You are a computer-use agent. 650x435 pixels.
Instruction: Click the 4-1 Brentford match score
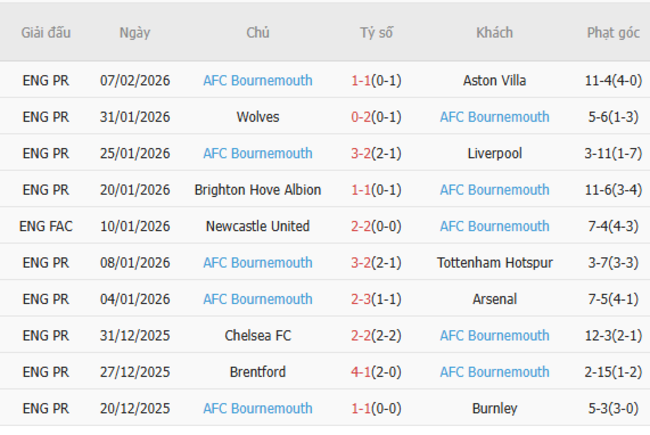pyautogui.click(x=361, y=372)
